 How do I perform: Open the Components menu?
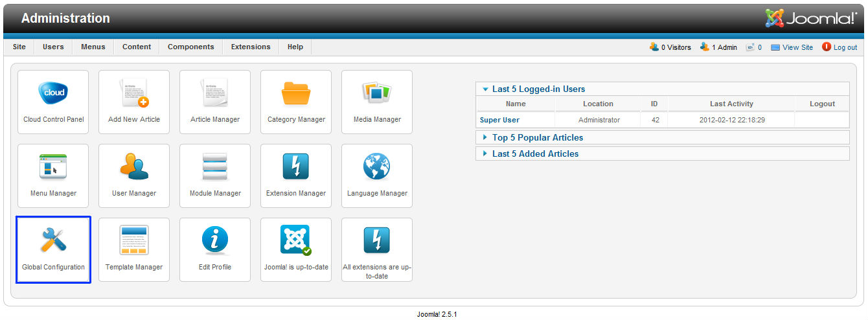coord(191,47)
